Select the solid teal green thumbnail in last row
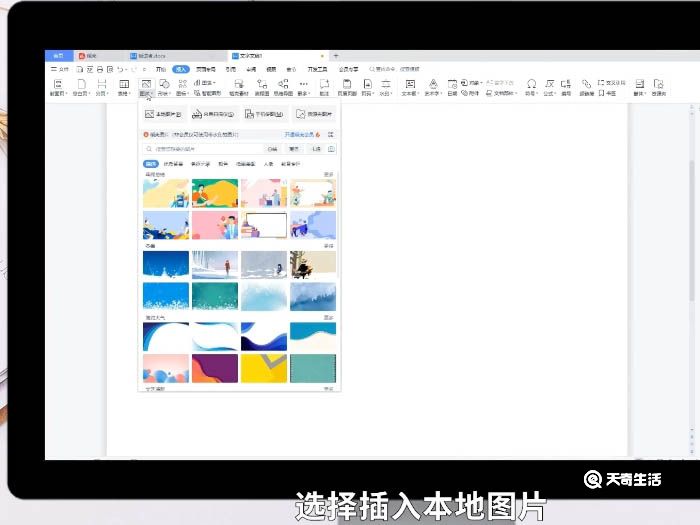700x525 pixels. tap(313, 368)
